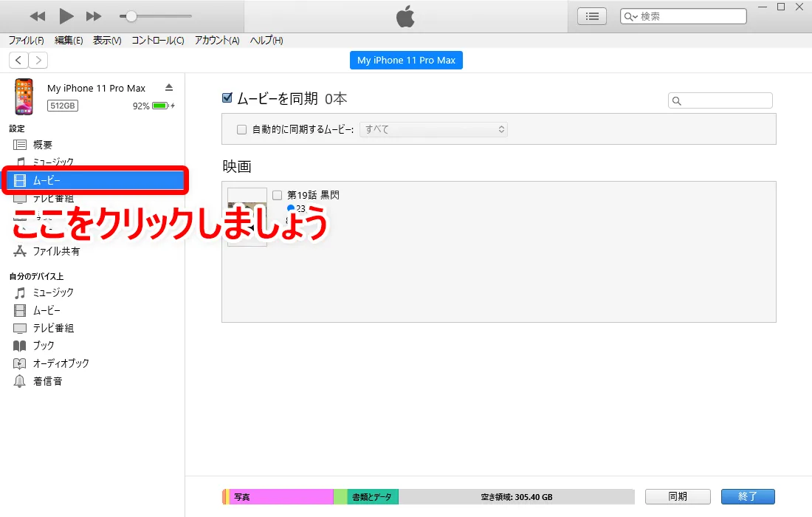
Task: Click the movie list search field
Action: pos(720,100)
